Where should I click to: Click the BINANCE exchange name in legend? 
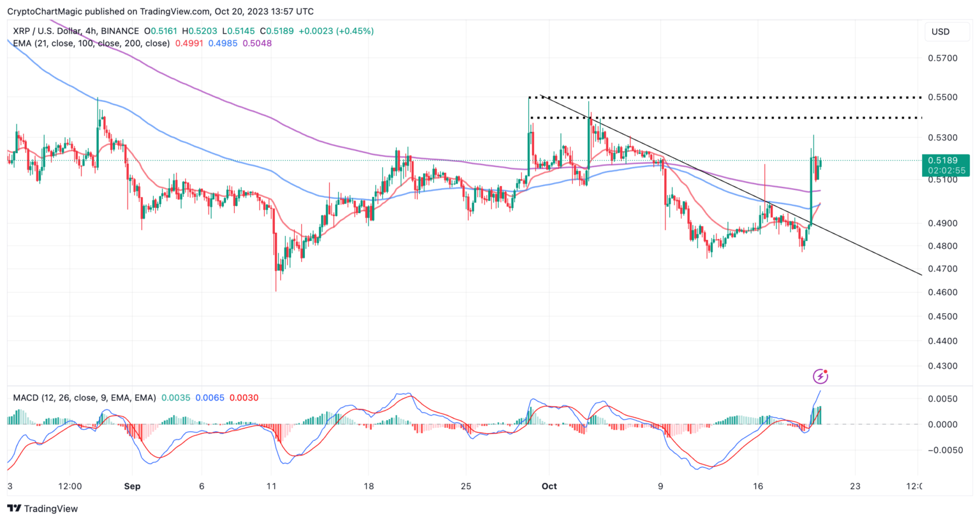[118, 30]
